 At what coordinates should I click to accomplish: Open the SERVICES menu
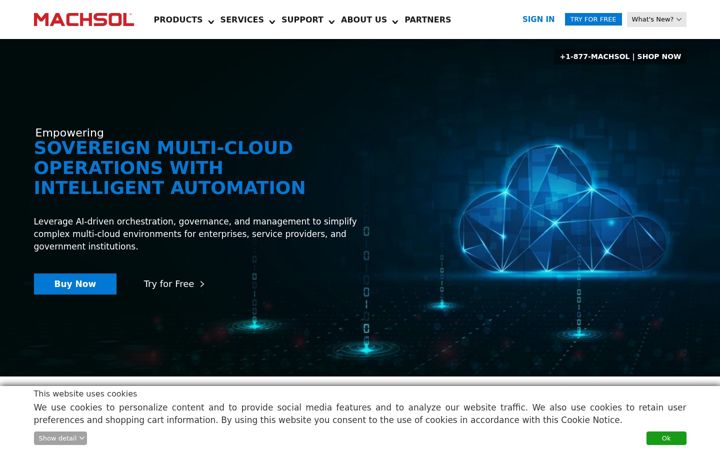click(242, 19)
